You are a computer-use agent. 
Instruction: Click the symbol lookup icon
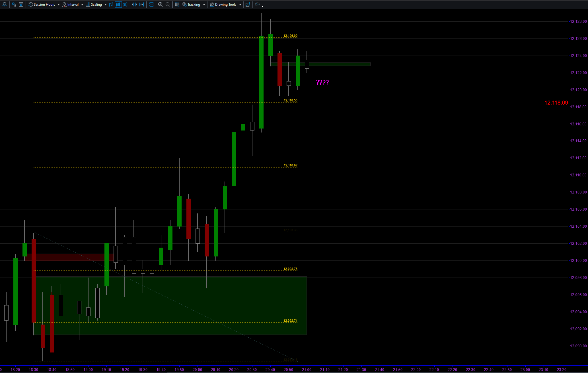pyautogui.click(x=5, y=4)
